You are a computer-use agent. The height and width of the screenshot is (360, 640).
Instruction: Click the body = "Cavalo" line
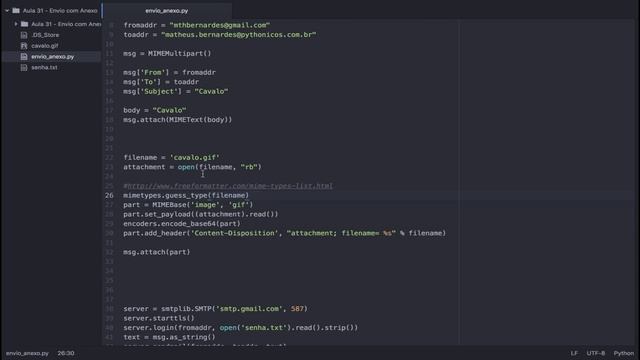[155, 110]
